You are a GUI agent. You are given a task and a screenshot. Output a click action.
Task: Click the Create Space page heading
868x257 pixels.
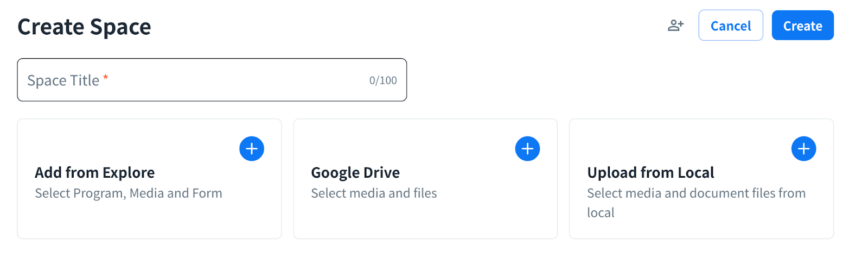click(x=84, y=27)
